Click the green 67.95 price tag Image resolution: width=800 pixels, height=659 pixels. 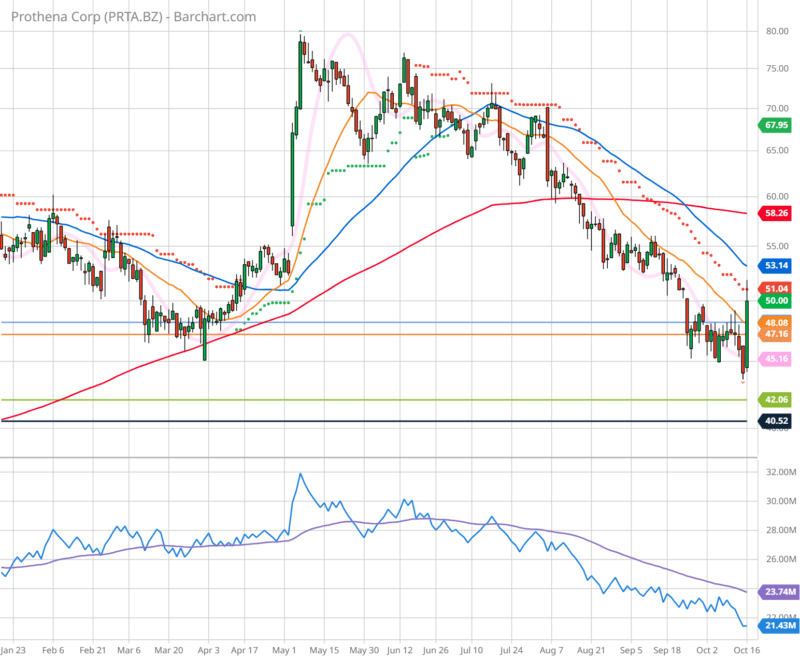click(775, 125)
